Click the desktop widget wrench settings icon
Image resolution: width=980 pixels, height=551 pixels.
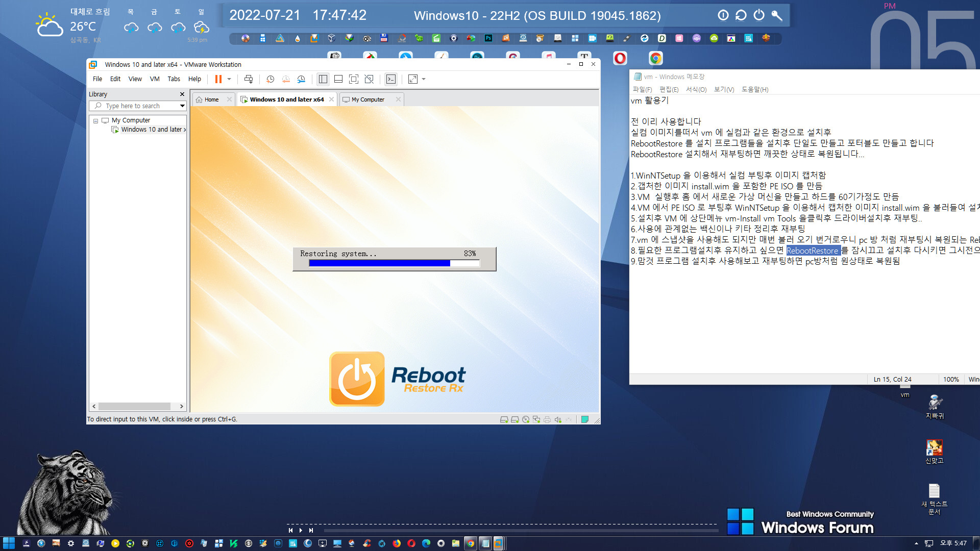[x=777, y=15]
